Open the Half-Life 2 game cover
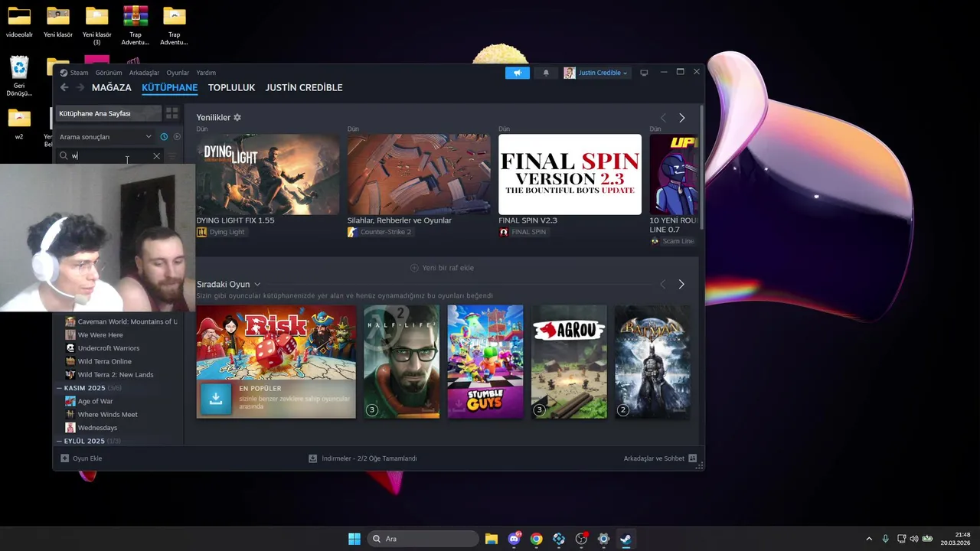 401,362
